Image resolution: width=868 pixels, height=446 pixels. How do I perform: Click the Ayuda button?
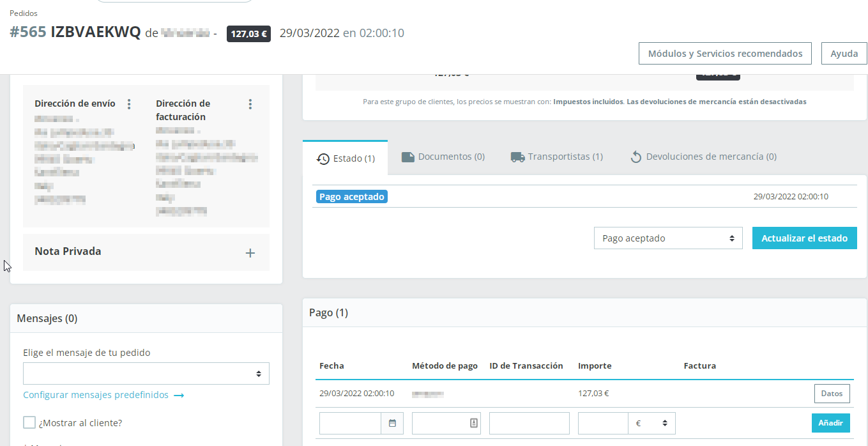844,54
